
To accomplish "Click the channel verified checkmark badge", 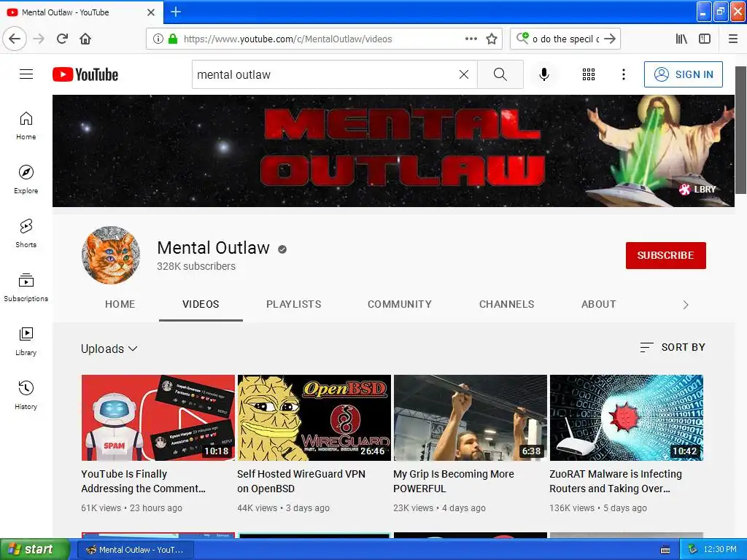I will coord(282,249).
